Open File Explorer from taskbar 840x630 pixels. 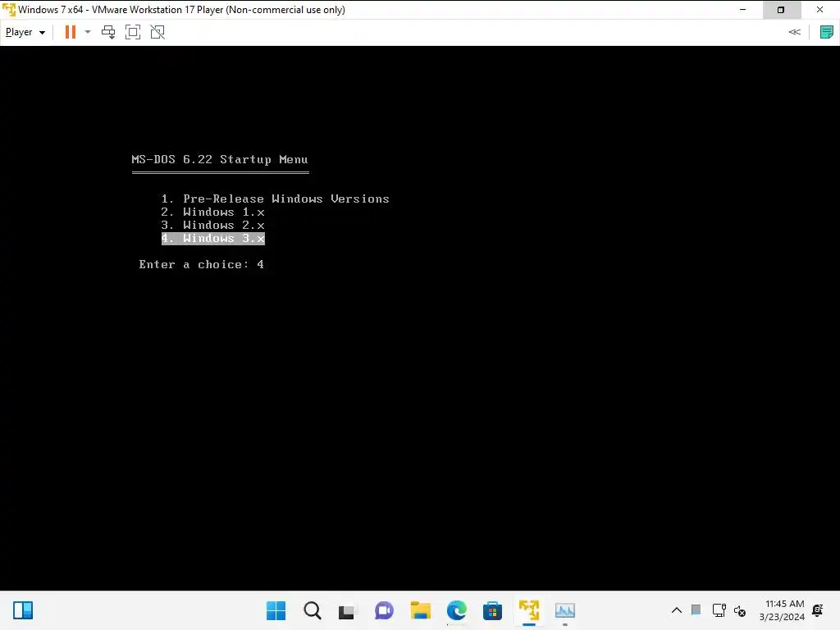coord(420,610)
